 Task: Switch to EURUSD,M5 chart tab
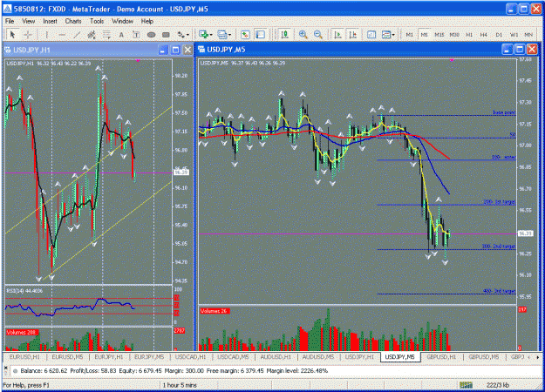(x=67, y=357)
